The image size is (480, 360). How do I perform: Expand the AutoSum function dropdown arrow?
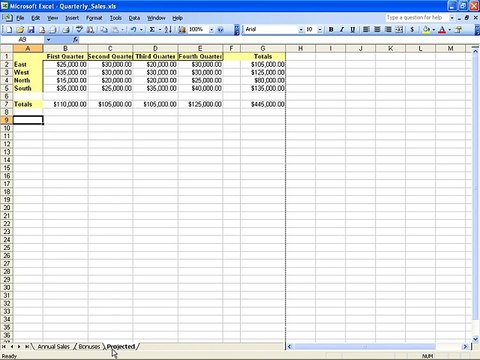click(160, 30)
